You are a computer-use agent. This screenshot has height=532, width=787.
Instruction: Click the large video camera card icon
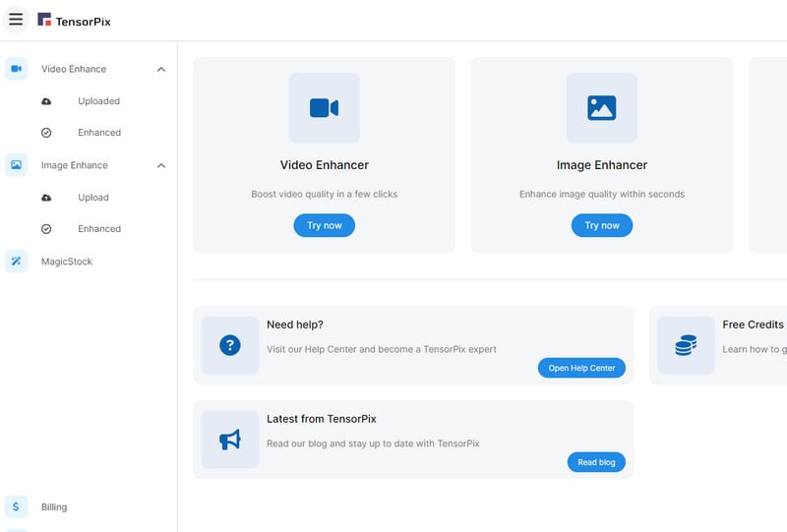point(325,108)
